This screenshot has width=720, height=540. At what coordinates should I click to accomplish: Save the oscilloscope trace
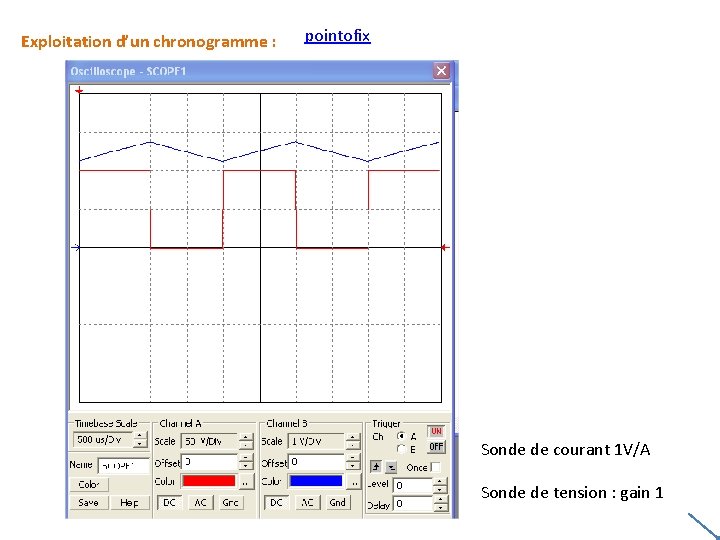pos(89,502)
